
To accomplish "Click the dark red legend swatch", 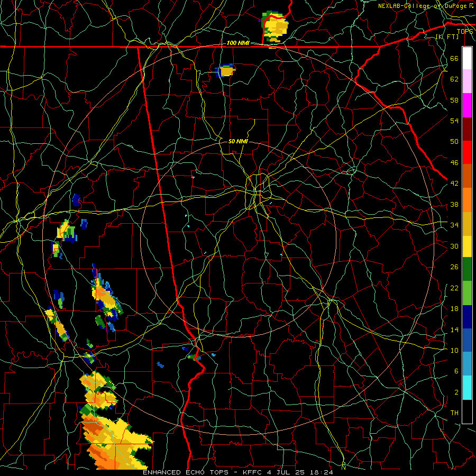I will click(x=467, y=129).
